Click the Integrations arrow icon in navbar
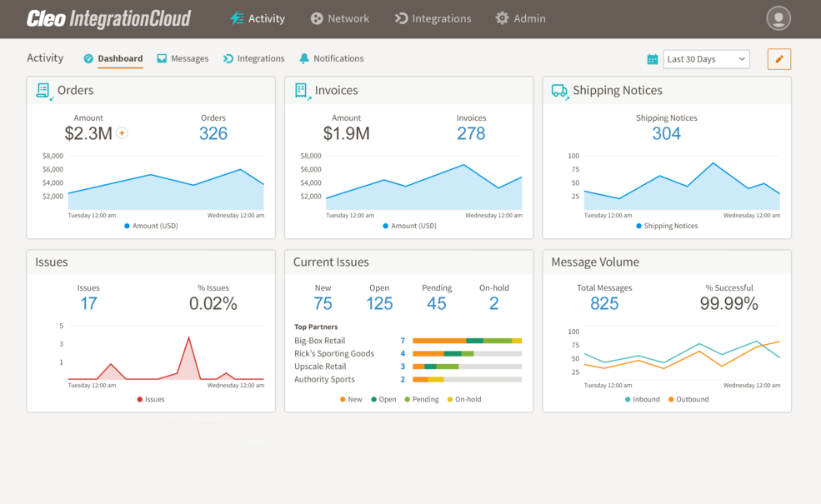The height and width of the screenshot is (504, 821). point(400,17)
